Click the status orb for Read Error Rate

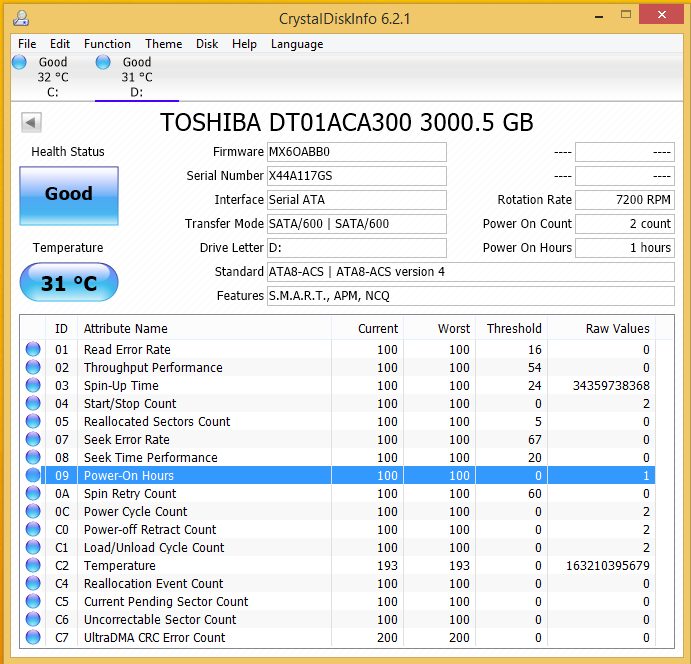pos(33,350)
